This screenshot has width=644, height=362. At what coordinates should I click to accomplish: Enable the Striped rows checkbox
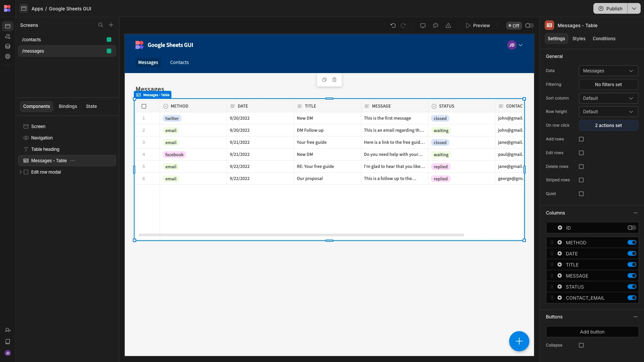(581, 180)
